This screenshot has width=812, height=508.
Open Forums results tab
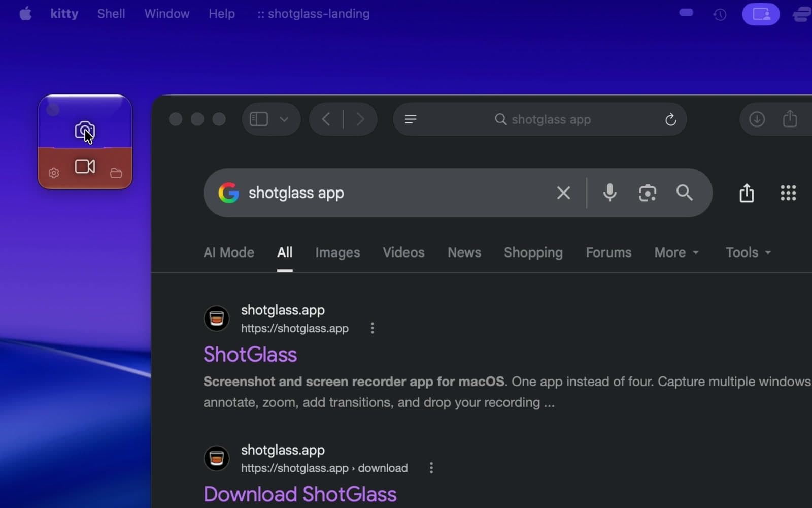tap(608, 252)
